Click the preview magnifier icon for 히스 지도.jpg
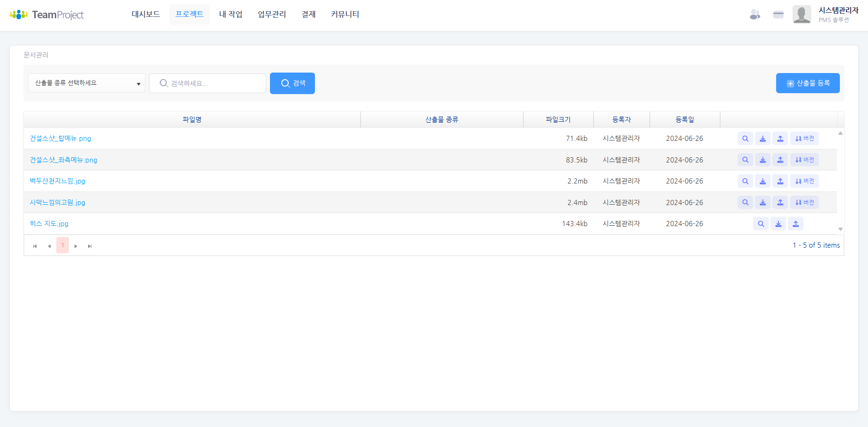868x427 pixels. click(761, 224)
